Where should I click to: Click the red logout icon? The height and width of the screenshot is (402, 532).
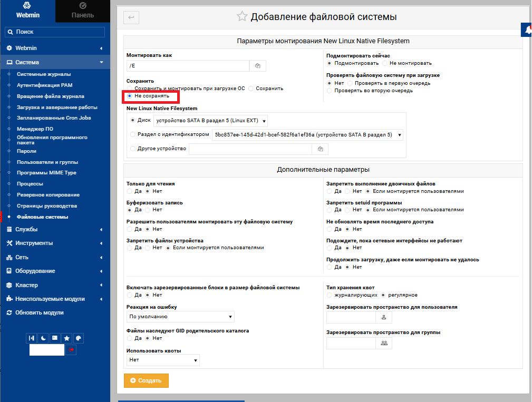(71, 349)
